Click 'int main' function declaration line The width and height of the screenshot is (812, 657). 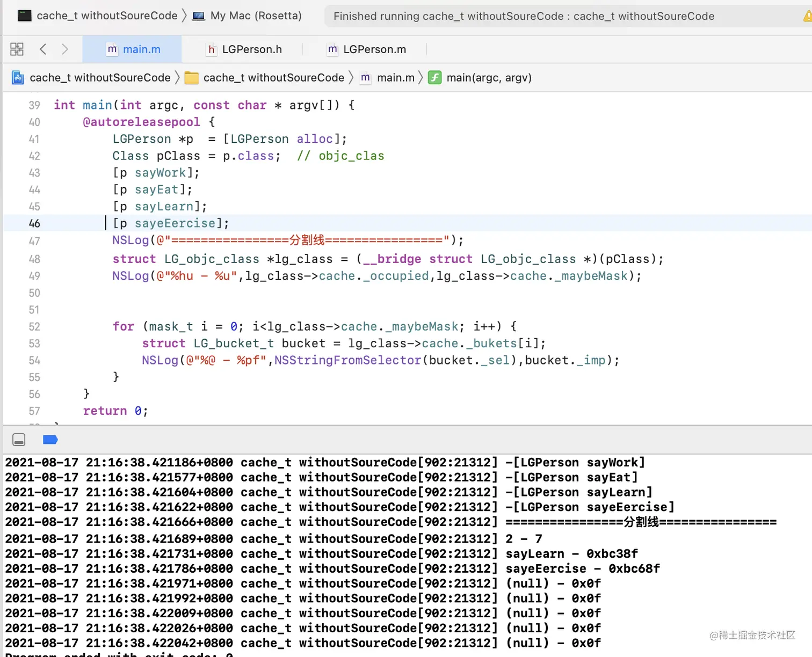click(204, 105)
